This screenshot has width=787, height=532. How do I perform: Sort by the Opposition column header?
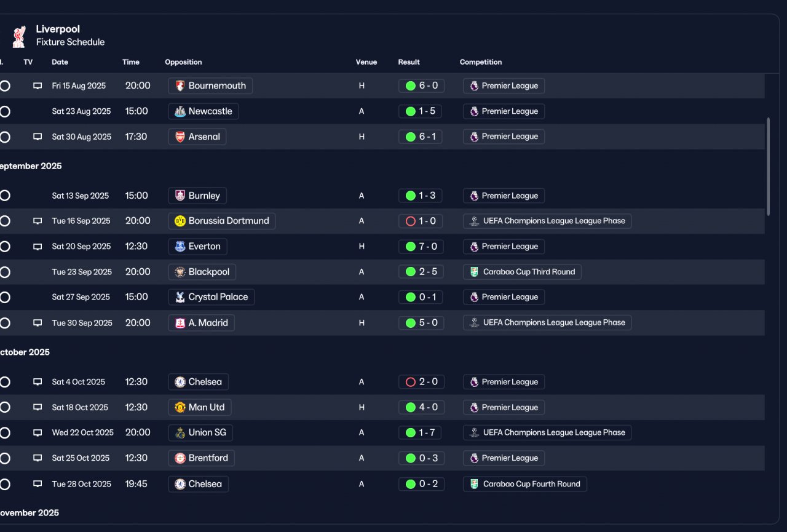tap(183, 62)
